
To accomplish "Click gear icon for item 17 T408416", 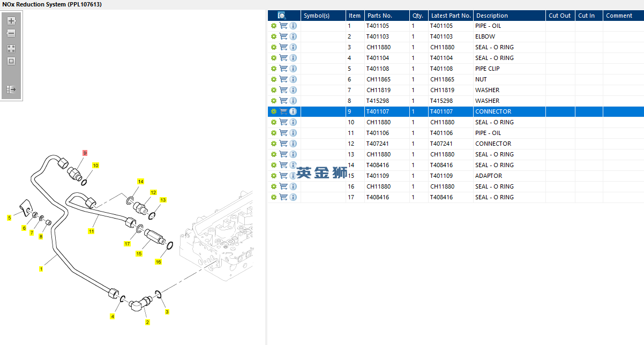I will [x=274, y=197].
